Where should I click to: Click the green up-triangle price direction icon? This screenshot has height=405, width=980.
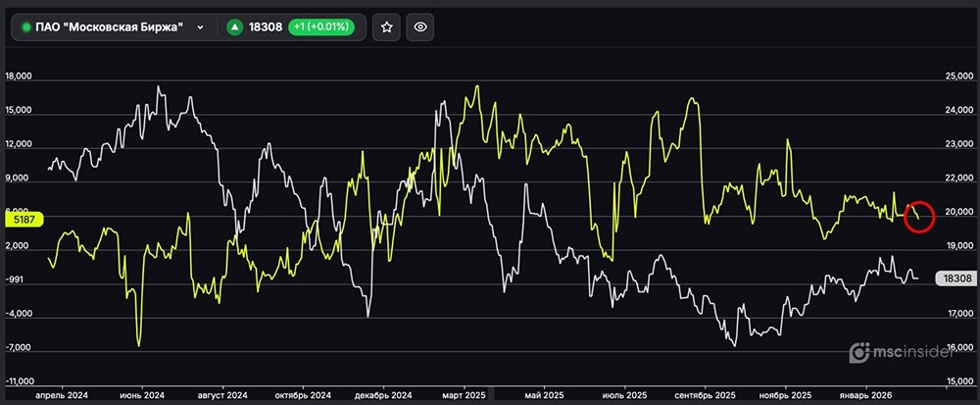234,27
